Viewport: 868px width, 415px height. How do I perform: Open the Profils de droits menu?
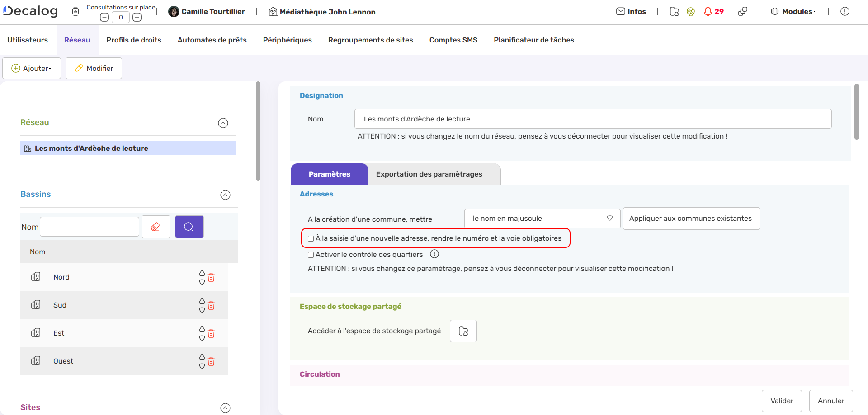(x=134, y=40)
